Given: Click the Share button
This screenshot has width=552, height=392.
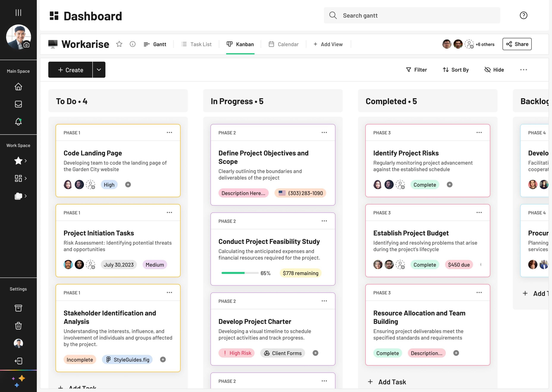Looking at the screenshot, I should [517, 44].
